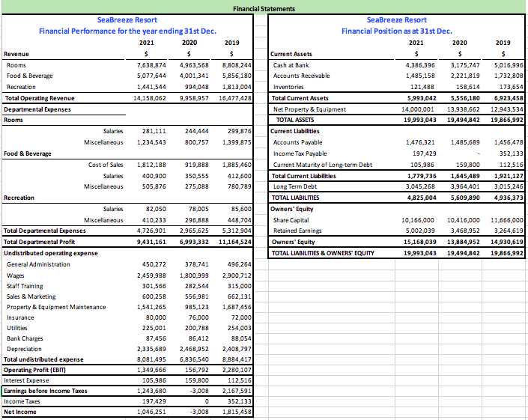Image resolution: width=528 pixels, height=420 pixels.
Task: Select the 'Total Current Assets' label
Action: (300, 98)
